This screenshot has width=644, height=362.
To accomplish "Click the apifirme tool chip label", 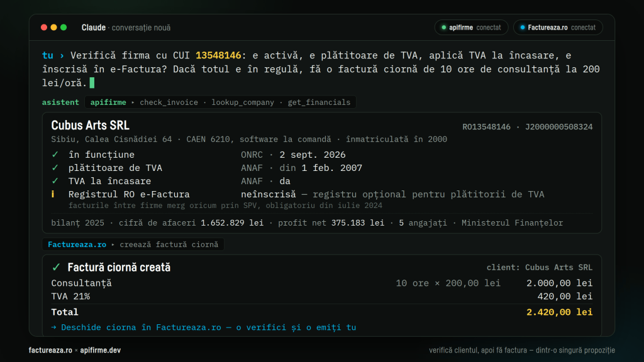I will (108, 102).
